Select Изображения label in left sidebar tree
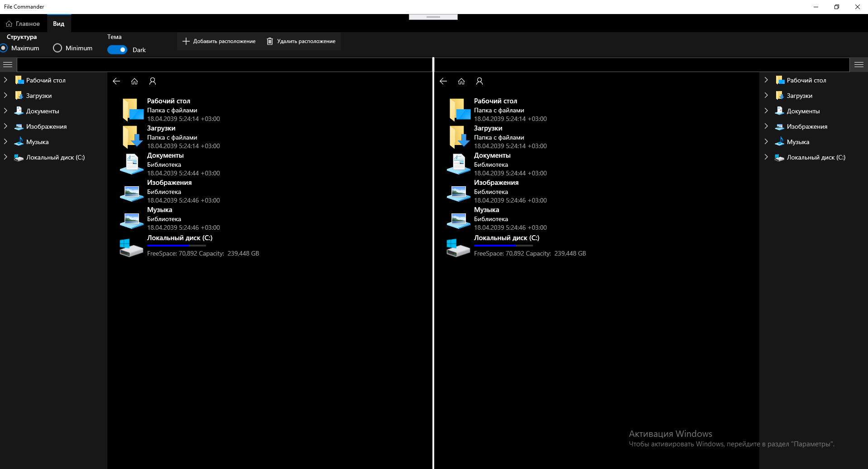Viewport: 868px width, 469px height. (x=47, y=126)
